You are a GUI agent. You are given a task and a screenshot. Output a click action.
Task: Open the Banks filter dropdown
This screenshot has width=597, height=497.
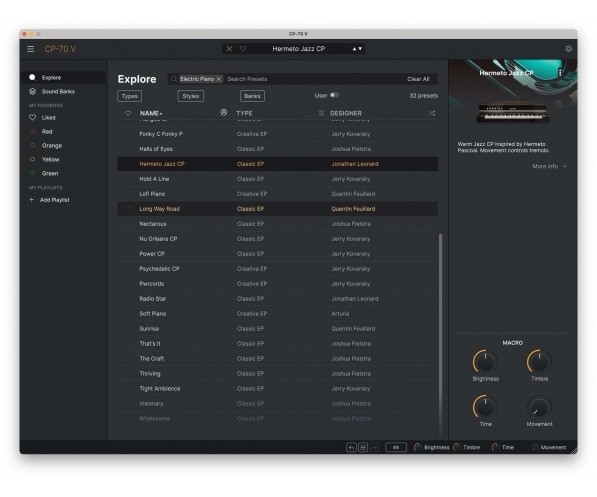pyautogui.click(x=252, y=96)
